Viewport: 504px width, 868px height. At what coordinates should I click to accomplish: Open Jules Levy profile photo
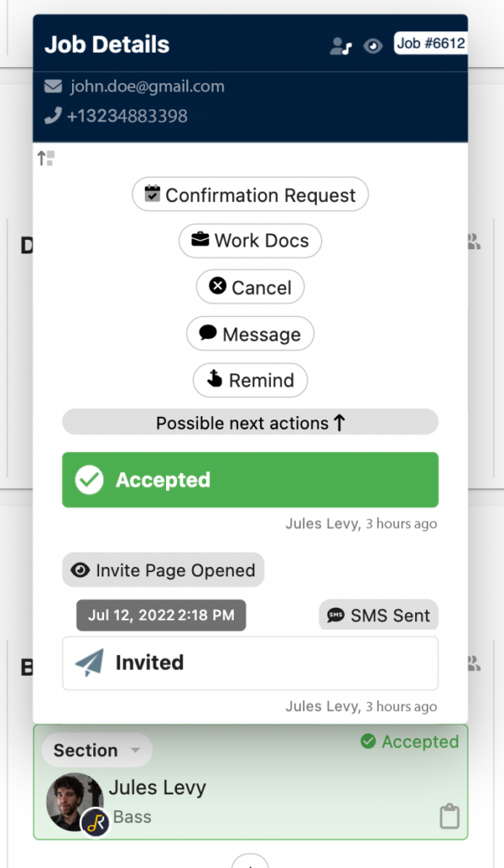click(x=75, y=802)
